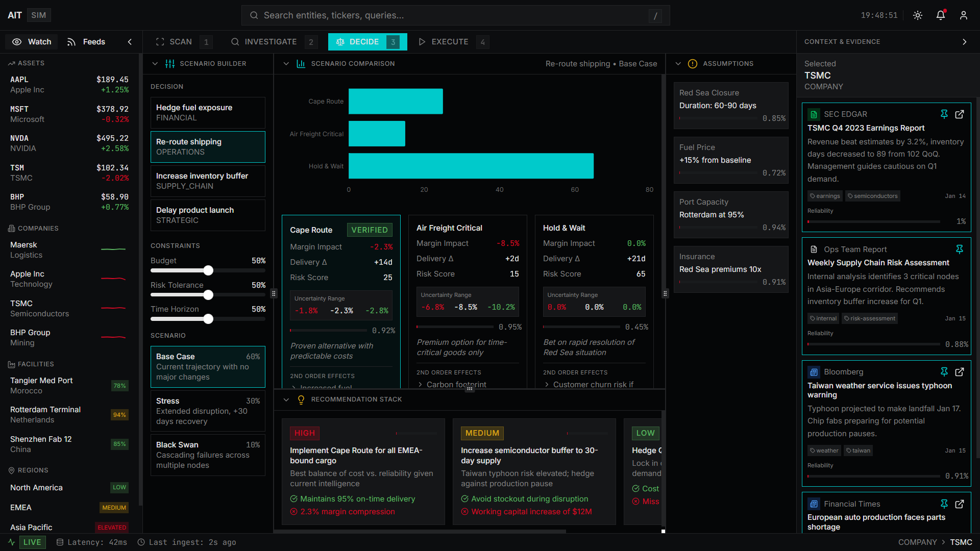
Task: Select Hedge fuel exposure decision
Action: (208, 113)
